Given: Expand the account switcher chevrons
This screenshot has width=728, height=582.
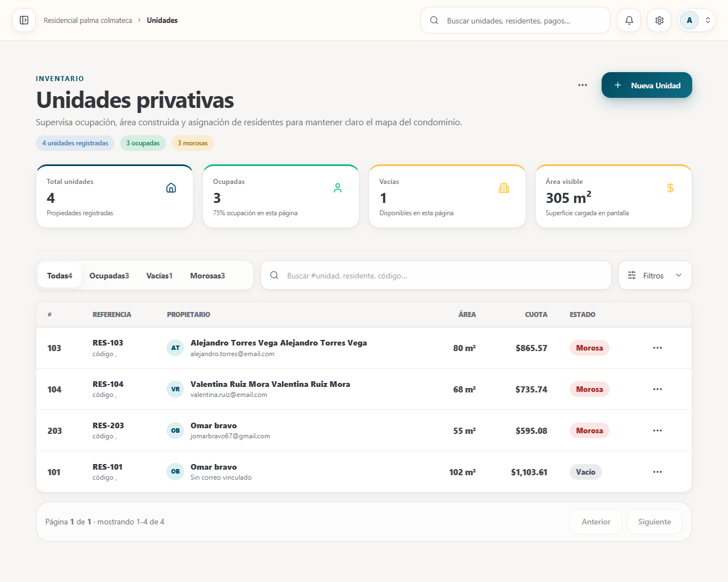Looking at the screenshot, I should point(708,20).
